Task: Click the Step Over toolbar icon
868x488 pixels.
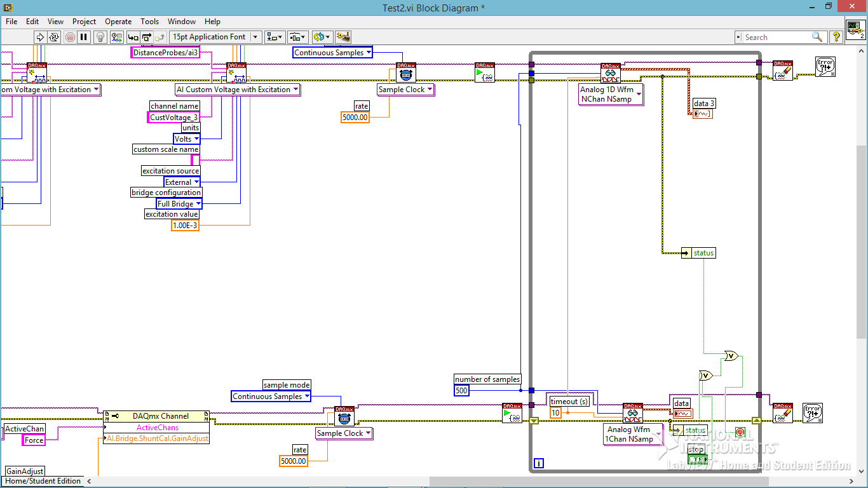Action: point(147,37)
